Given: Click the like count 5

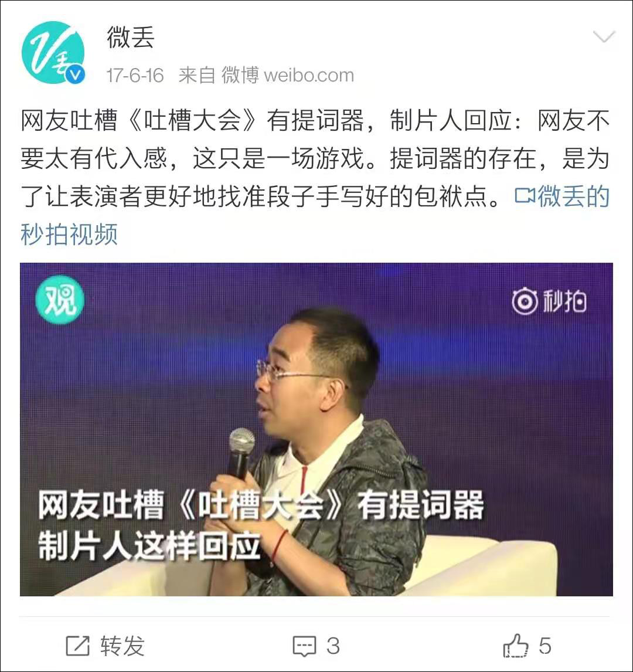Looking at the screenshot, I should 544,646.
